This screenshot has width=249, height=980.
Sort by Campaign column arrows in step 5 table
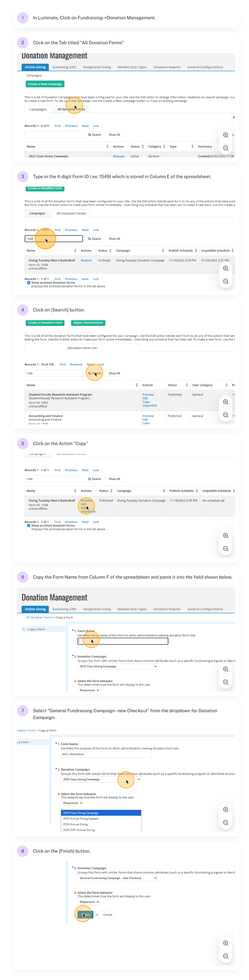[x=164, y=491]
